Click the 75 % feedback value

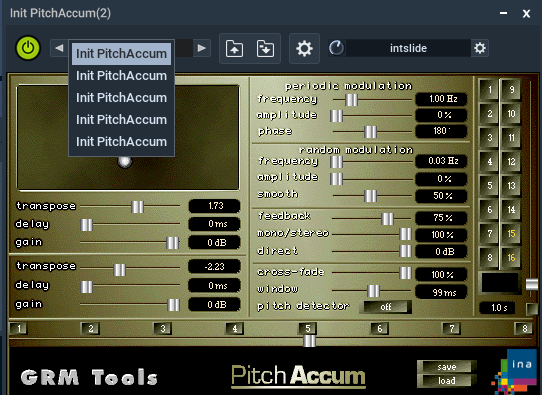coord(441,218)
